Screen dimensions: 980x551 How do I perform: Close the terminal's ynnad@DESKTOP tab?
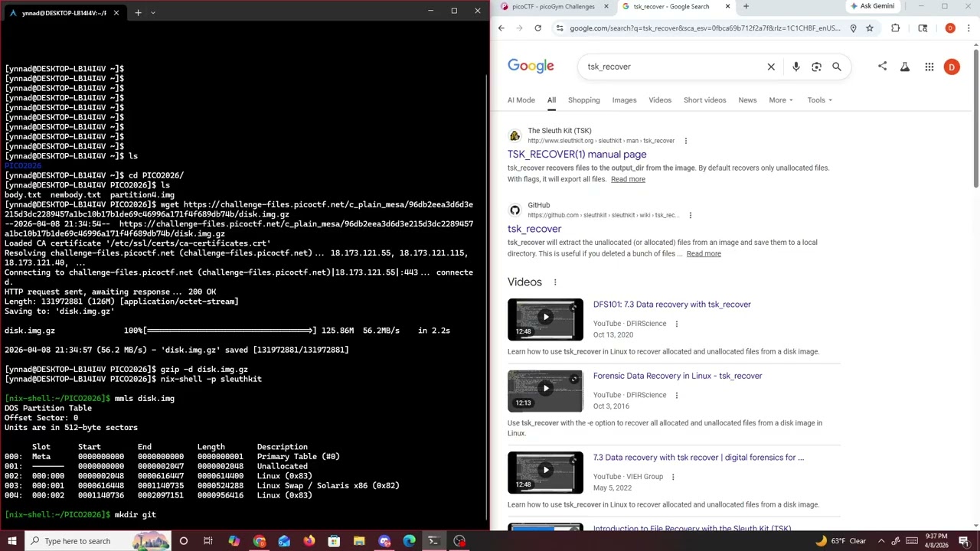[x=116, y=12]
